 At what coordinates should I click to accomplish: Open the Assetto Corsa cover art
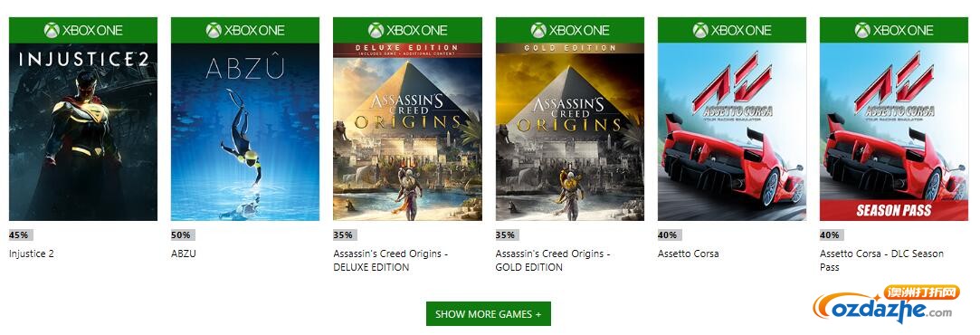pyautogui.click(x=732, y=131)
